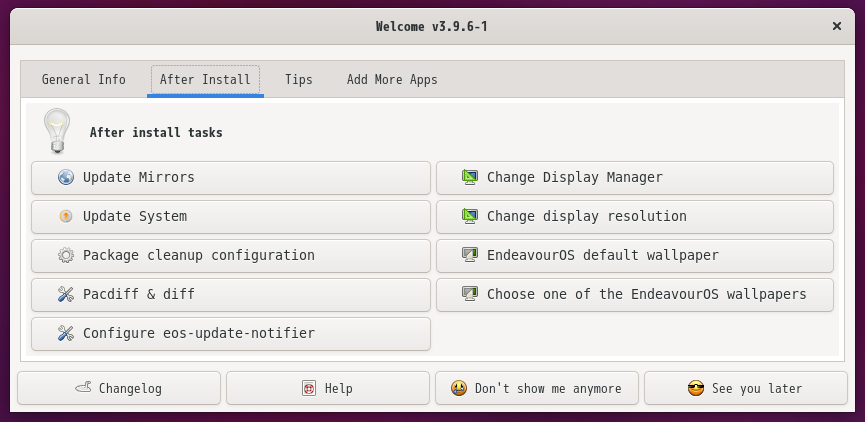The image size is (865, 422).
Task: Click the tools icon beside Pacdiff & diff
Action: pos(66,294)
